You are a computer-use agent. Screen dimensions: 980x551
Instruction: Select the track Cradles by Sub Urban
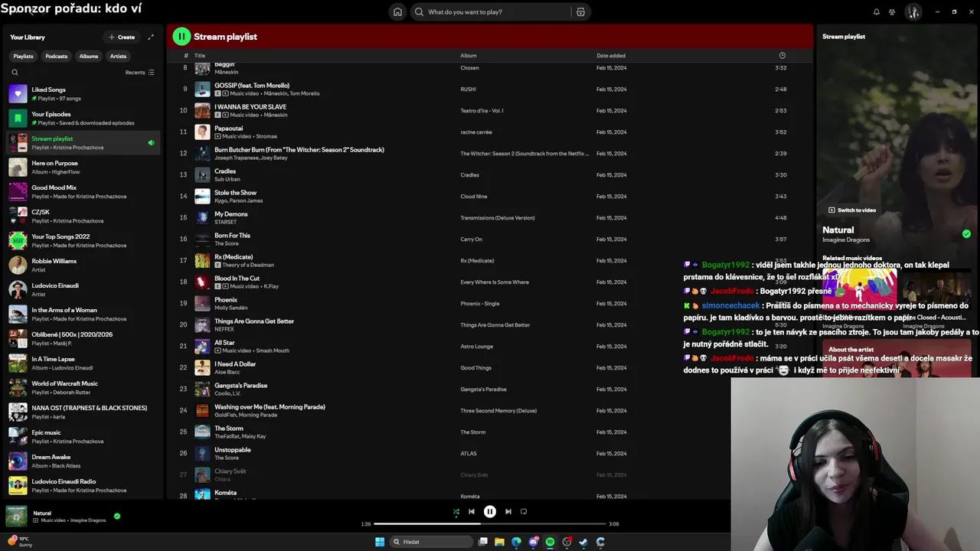pyautogui.click(x=489, y=174)
